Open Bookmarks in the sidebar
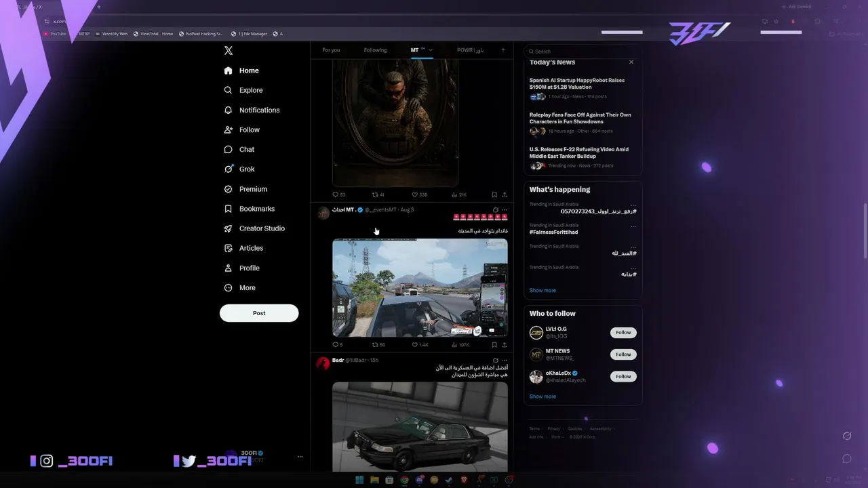 [x=249, y=209]
